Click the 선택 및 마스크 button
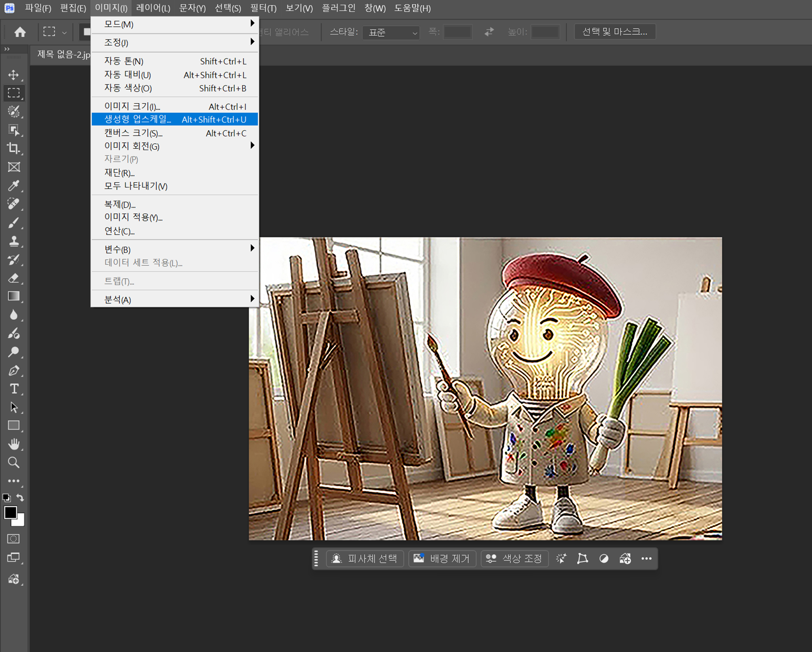 pos(615,32)
